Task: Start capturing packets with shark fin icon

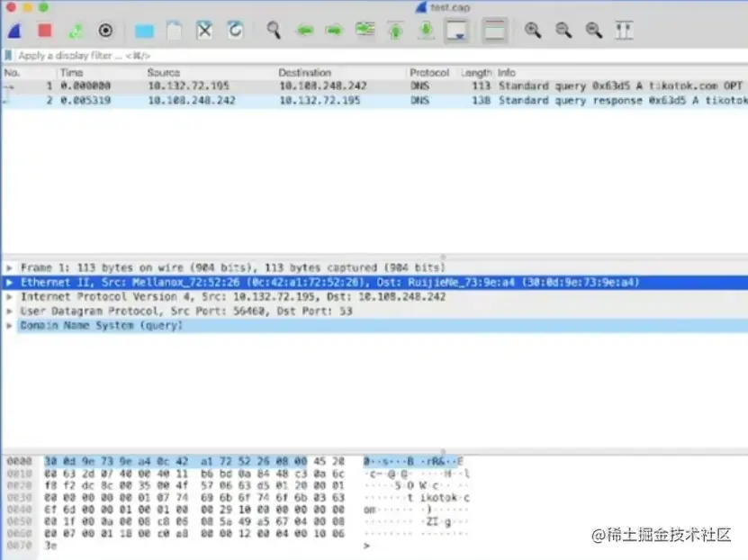Action: coord(15,31)
